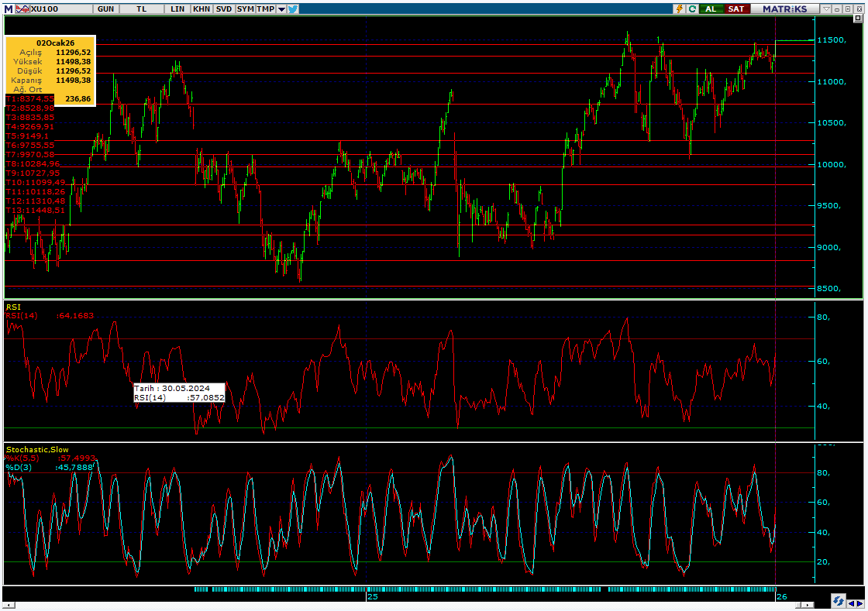This screenshot has width=868, height=611.
Task: Click the SVD toolbar button
Action: coord(224,9)
